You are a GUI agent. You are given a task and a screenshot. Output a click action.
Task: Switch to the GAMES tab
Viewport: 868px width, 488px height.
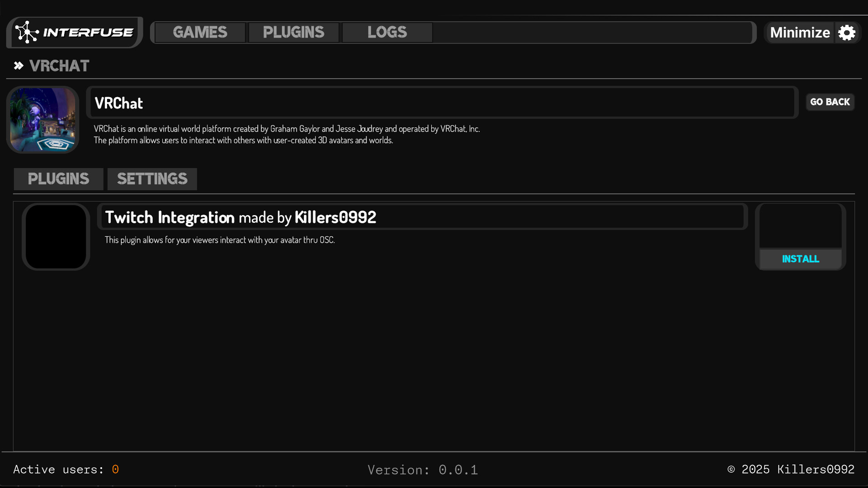(x=200, y=32)
